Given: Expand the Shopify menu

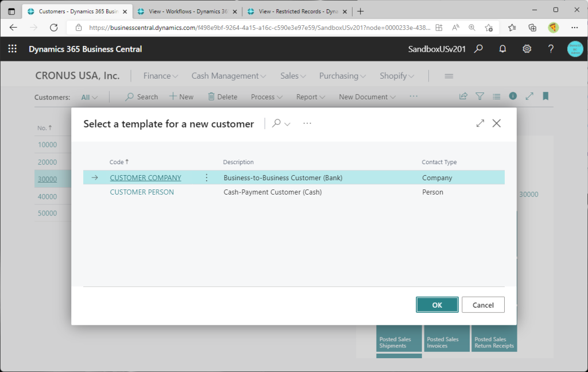Looking at the screenshot, I should pos(397,76).
